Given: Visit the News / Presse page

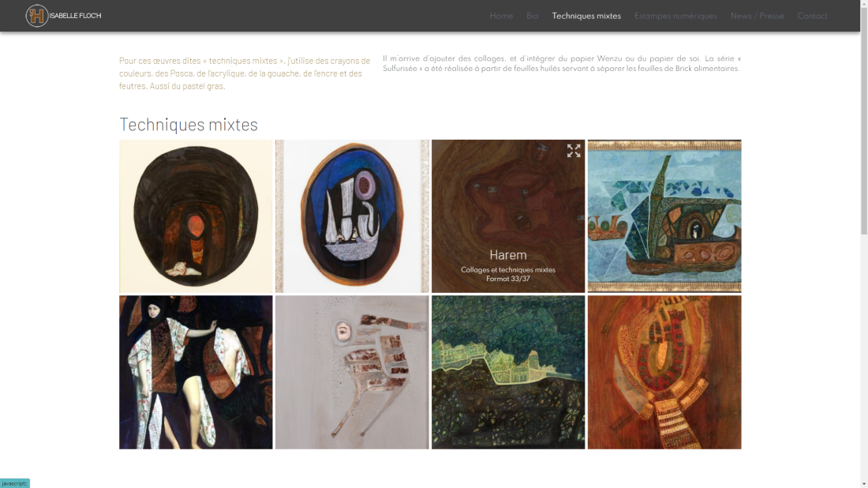Looking at the screenshot, I should (757, 16).
